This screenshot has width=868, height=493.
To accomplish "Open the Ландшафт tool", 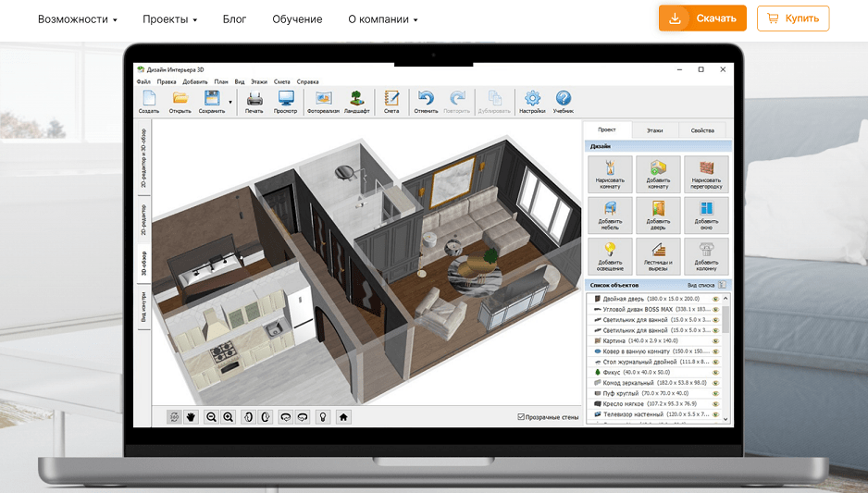I will 356,102.
